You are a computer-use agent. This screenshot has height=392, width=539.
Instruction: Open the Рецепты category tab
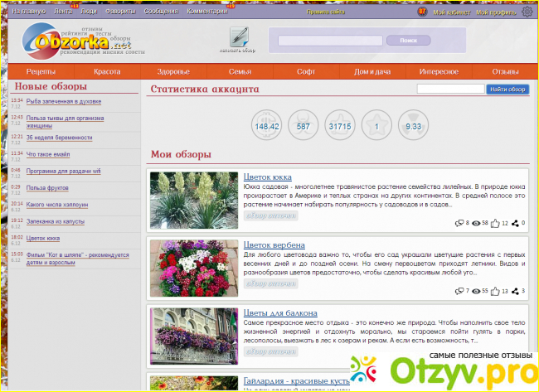(x=41, y=72)
